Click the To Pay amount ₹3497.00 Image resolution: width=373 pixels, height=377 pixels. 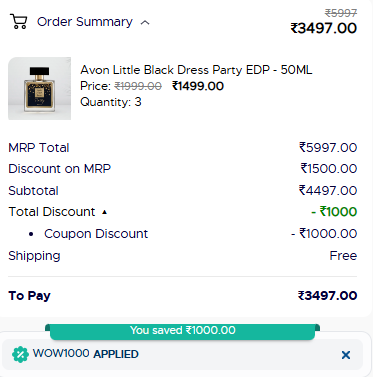[327, 296]
